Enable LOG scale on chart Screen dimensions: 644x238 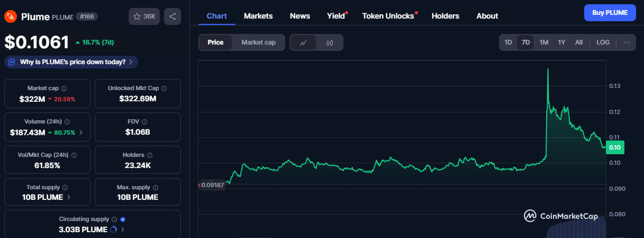click(x=603, y=42)
